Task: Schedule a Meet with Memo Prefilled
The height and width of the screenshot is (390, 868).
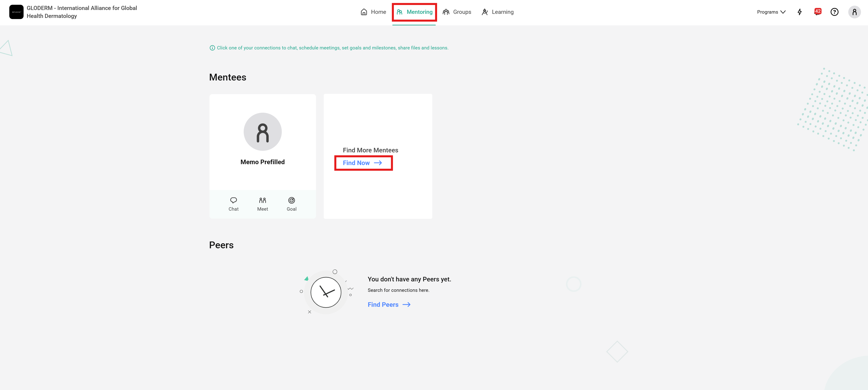Action: (x=263, y=204)
